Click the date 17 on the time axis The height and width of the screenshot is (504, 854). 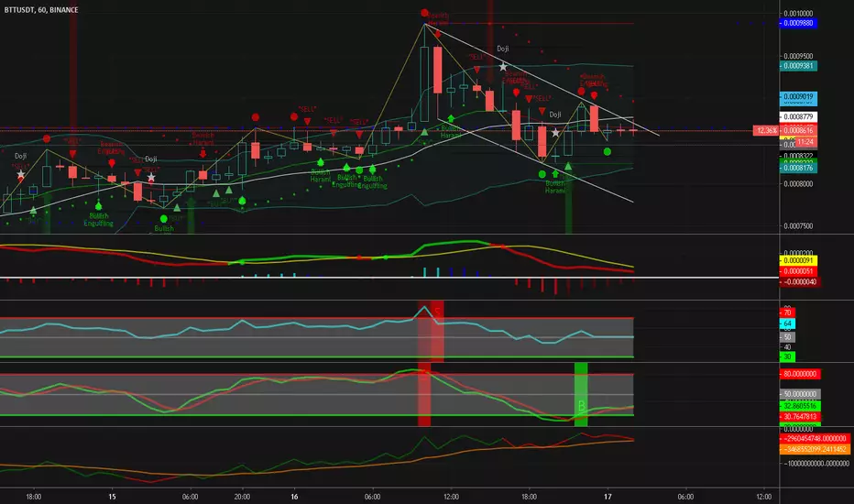608,497
